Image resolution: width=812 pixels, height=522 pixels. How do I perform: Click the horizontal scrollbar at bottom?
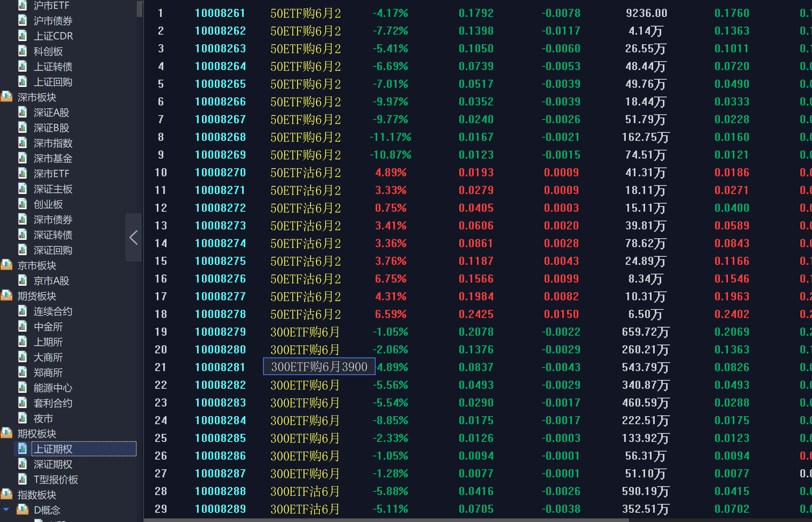(386, 520)
